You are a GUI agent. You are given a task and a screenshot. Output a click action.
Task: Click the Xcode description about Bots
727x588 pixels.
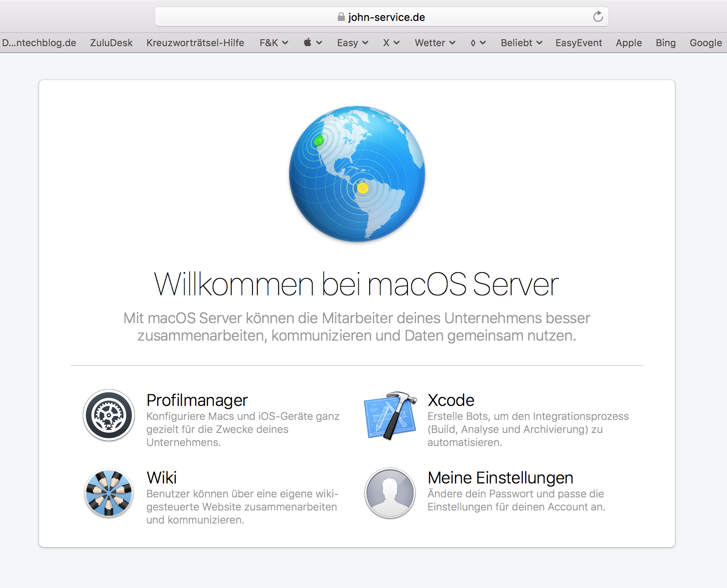(528, 429)
